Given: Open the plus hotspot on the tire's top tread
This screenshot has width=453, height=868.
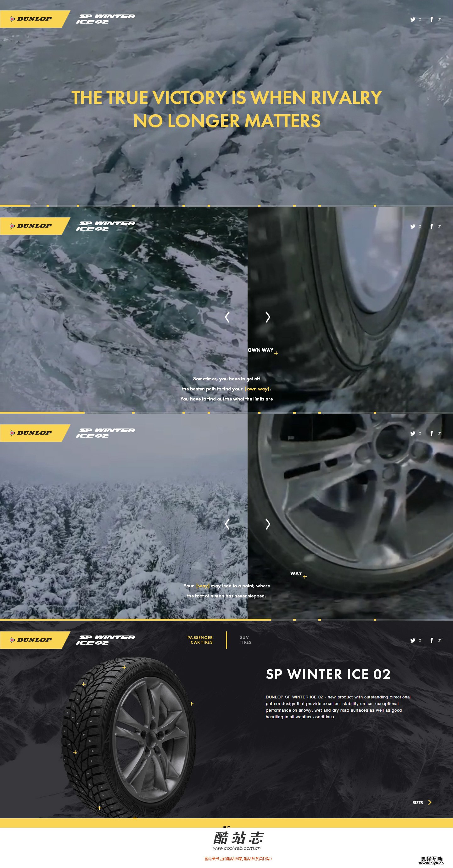Looking at the screenshot, I should coord(124,667).
